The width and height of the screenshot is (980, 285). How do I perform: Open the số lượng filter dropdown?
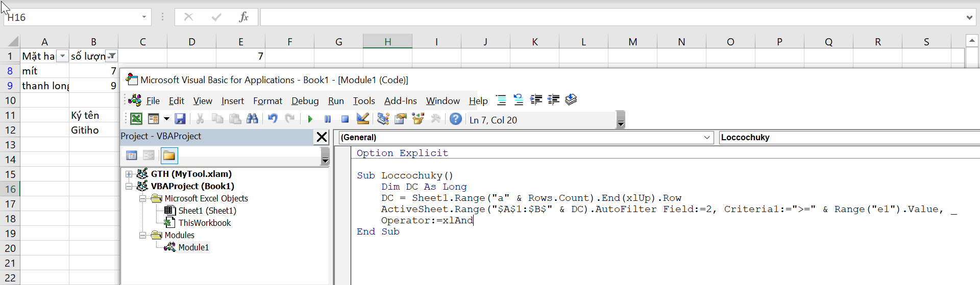112,56
